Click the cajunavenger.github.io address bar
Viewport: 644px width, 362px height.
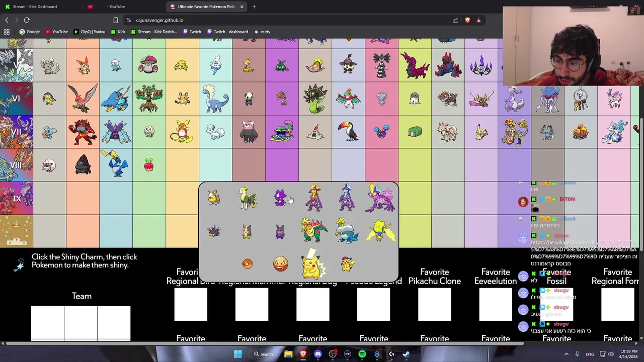[x=287, y=20]
